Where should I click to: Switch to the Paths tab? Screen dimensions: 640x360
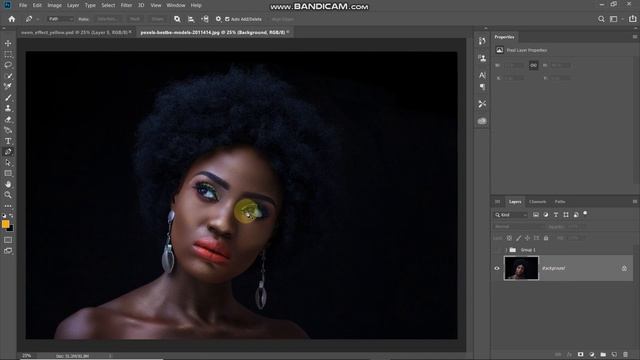click(560, 202)
